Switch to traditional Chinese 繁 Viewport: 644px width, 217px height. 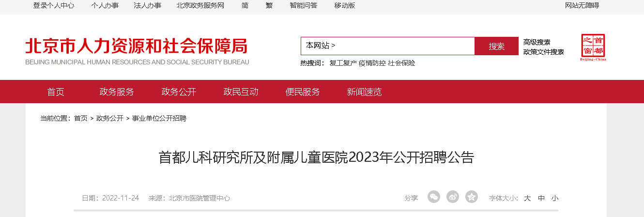coord(269,6)
